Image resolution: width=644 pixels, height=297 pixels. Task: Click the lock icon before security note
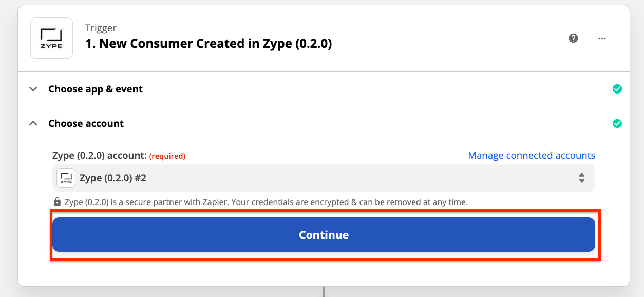click(x=58, y=202)
